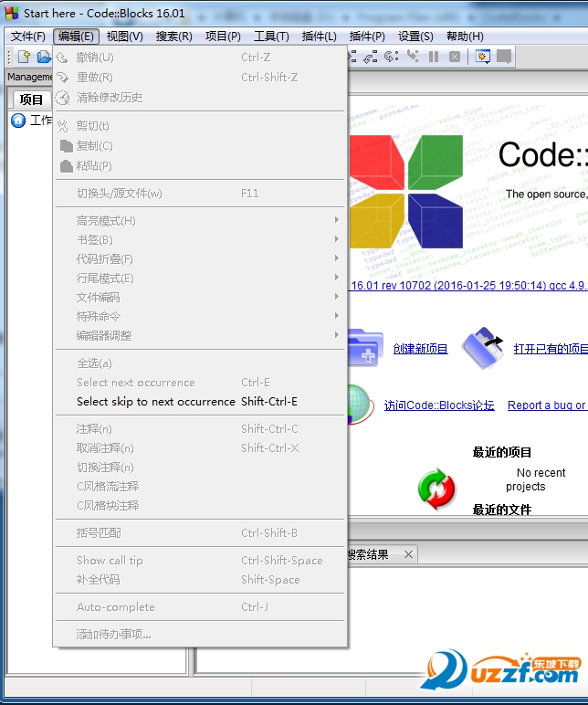Image resolution: width=588 pixels, height=705 pixels.
Task: Click 全选(a) select all entry
Action: click(200, 363)
